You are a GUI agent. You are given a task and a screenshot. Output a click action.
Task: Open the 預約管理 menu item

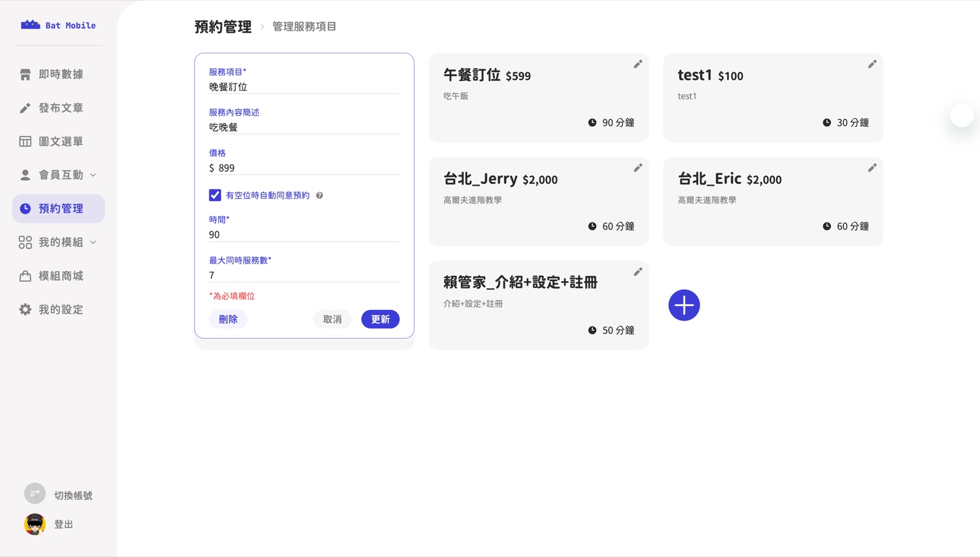[x=59, y=209]
